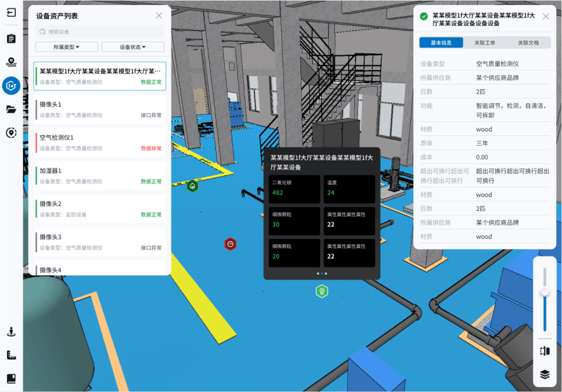Screen dimensions: 562x392
Task: Click the exit icon in the sidebar
Action: click(11, 13)
